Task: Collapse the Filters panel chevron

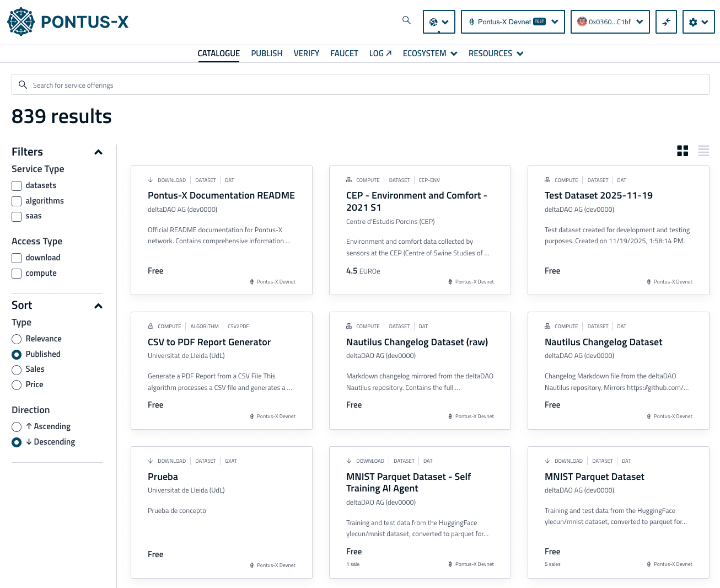Action: (x=98, y=152)
